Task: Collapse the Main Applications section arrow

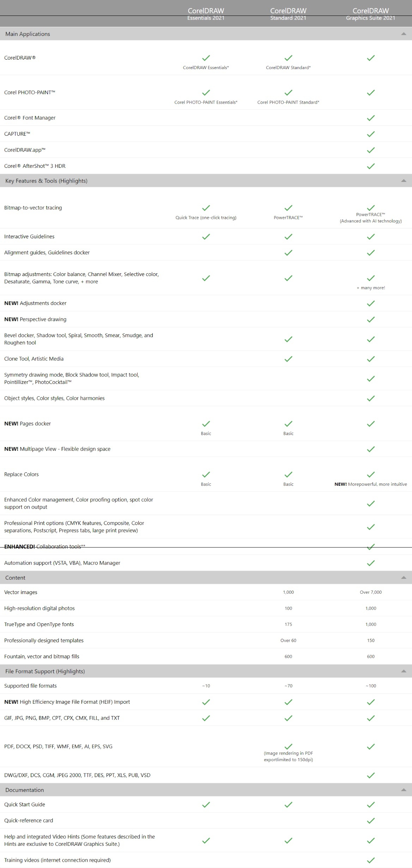Action: pos(404,34)
